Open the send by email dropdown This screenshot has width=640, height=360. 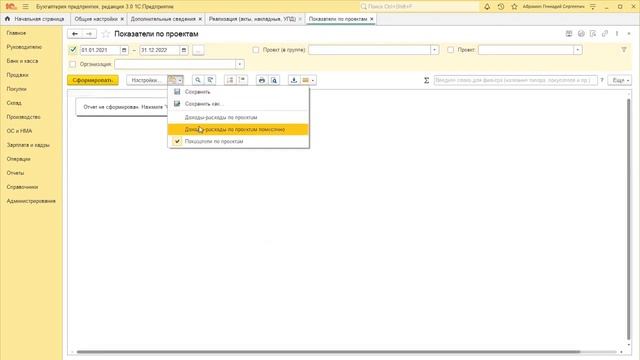point(308,80)
